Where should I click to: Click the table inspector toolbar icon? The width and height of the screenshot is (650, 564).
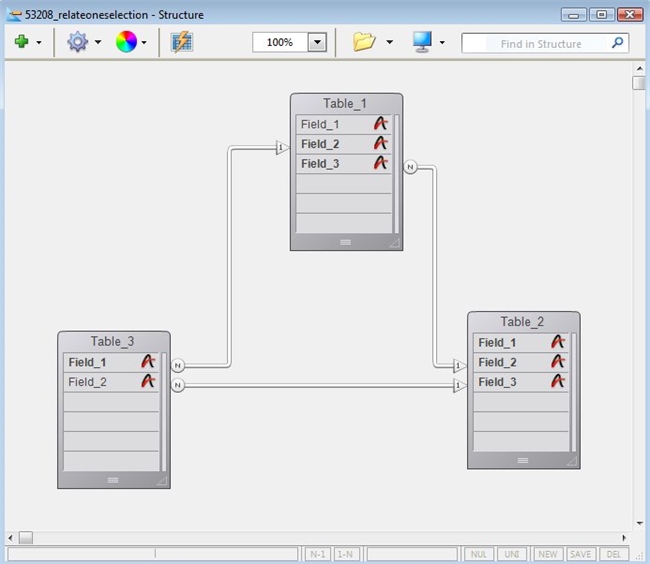pyautogui.click(x=181, y=42)
